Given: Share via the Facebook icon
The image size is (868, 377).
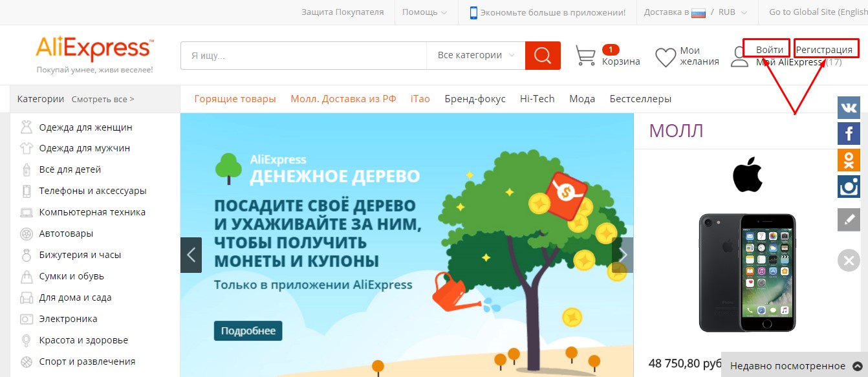Looking at the screenshot, I should point(849,133).
